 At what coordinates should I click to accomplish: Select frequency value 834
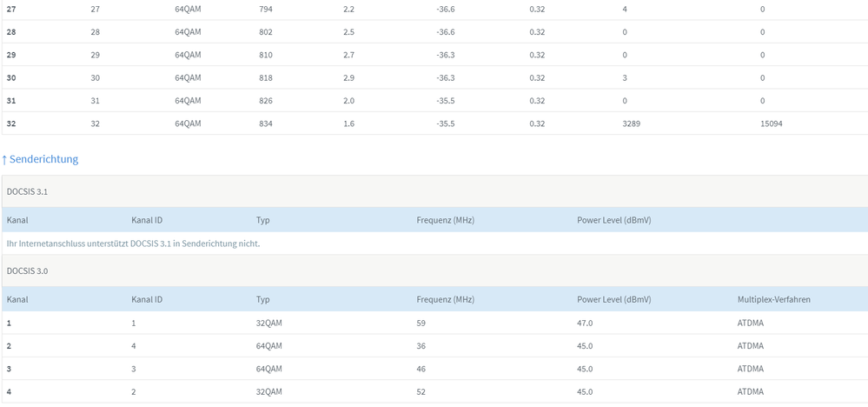pos(266,124)
